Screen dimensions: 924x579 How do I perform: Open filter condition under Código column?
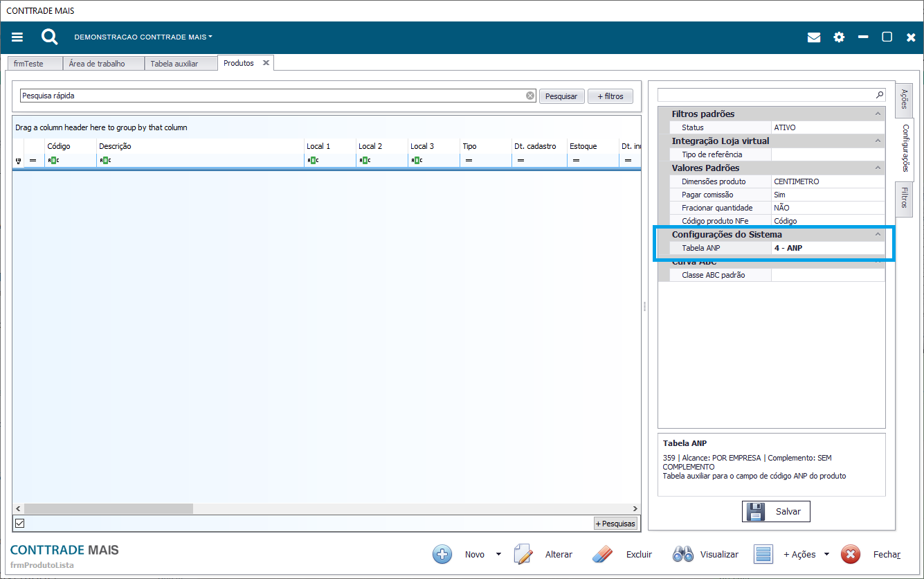click(53, 161)
